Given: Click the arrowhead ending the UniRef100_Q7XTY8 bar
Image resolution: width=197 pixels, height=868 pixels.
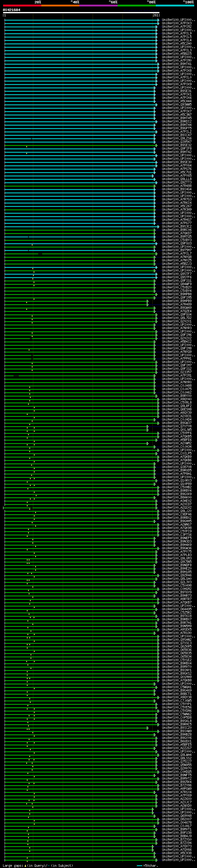Looking at the screenshot, I should [148, 426].
